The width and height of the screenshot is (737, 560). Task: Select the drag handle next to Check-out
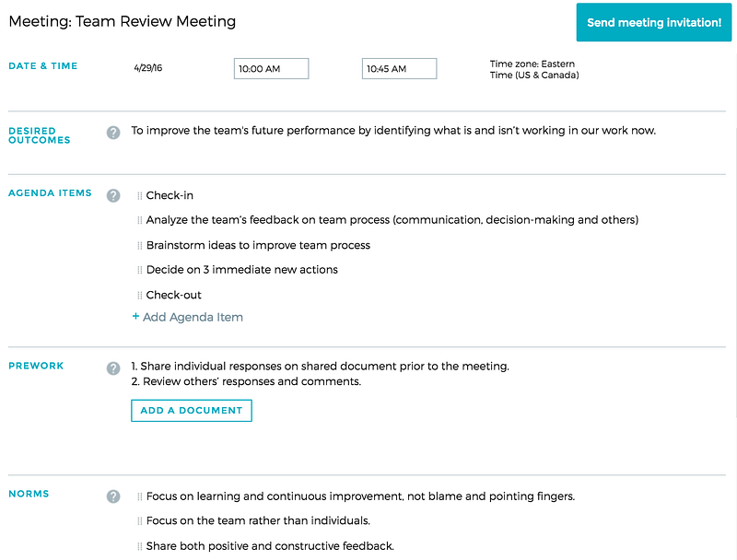click(x=140, y=296)
